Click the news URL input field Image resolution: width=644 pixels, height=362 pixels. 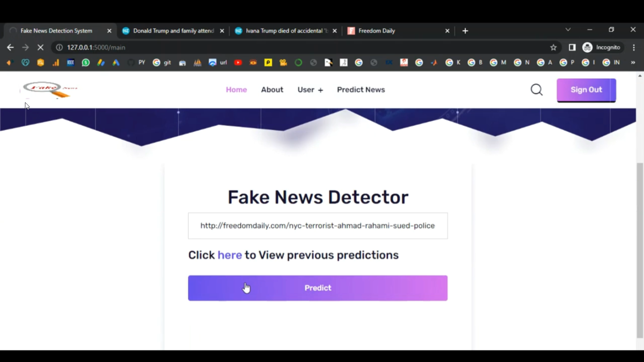pos(318,226)
